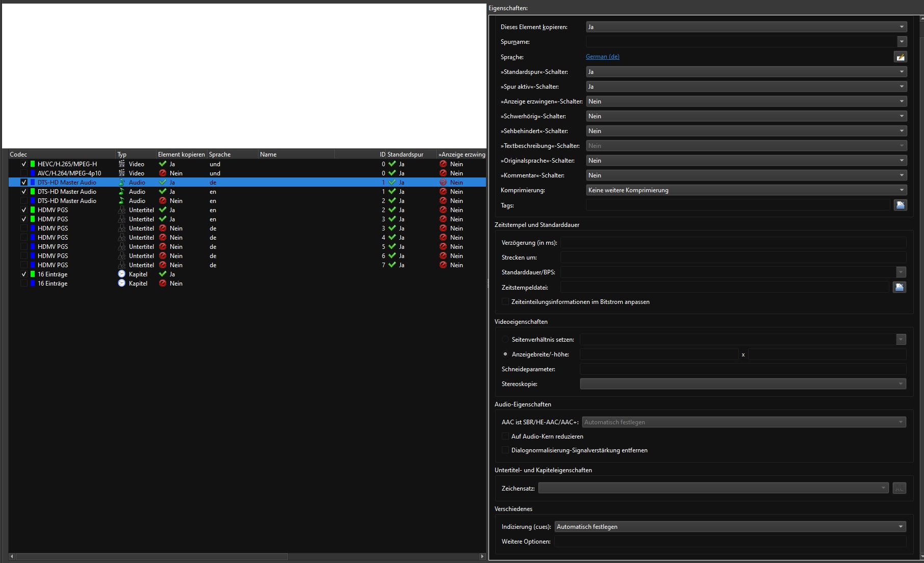
Task: Select the Seitenverhältnis setzen radio button
Action: point(505,339)
